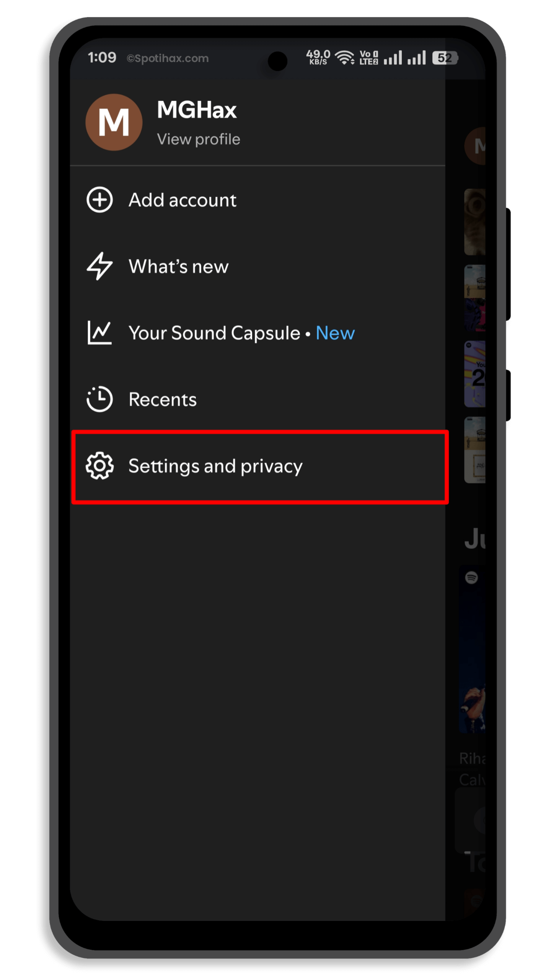Tap the WiFi status bar icon

(x=344, y=57)
